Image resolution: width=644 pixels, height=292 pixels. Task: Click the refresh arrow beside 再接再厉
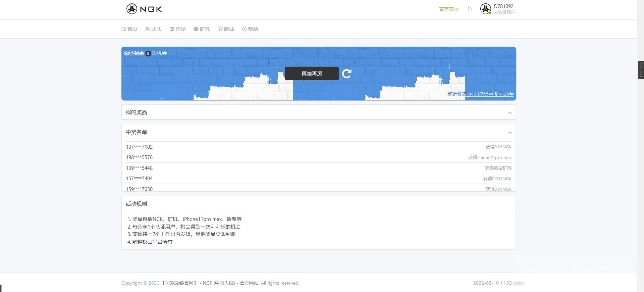click(x=347, y=74)
